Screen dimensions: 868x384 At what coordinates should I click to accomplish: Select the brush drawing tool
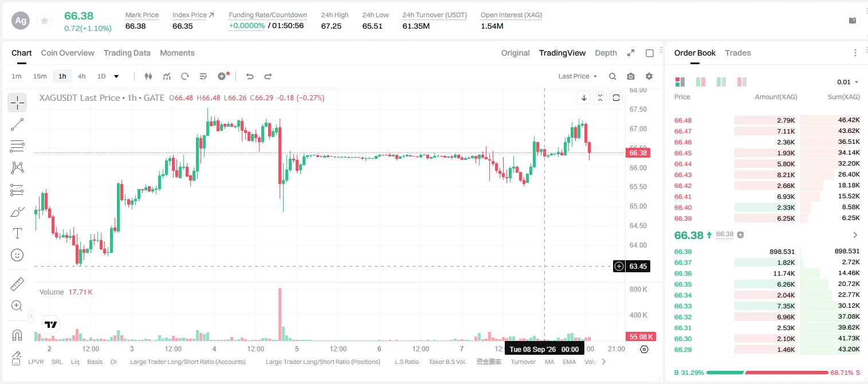17,211
